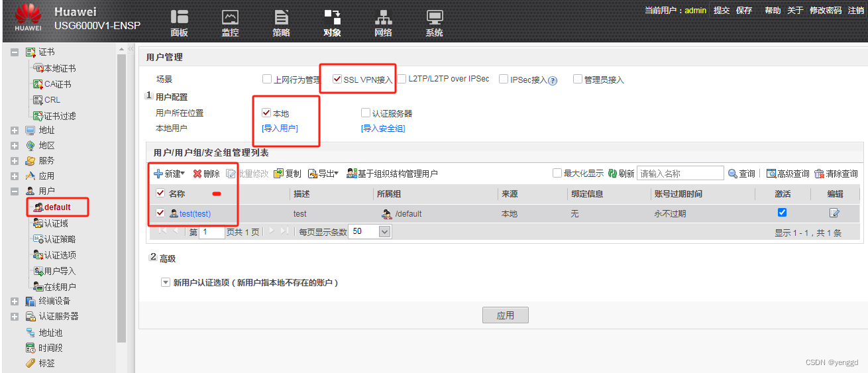
Task: Go to the 网络 network tab
Action: click(383, 23)
